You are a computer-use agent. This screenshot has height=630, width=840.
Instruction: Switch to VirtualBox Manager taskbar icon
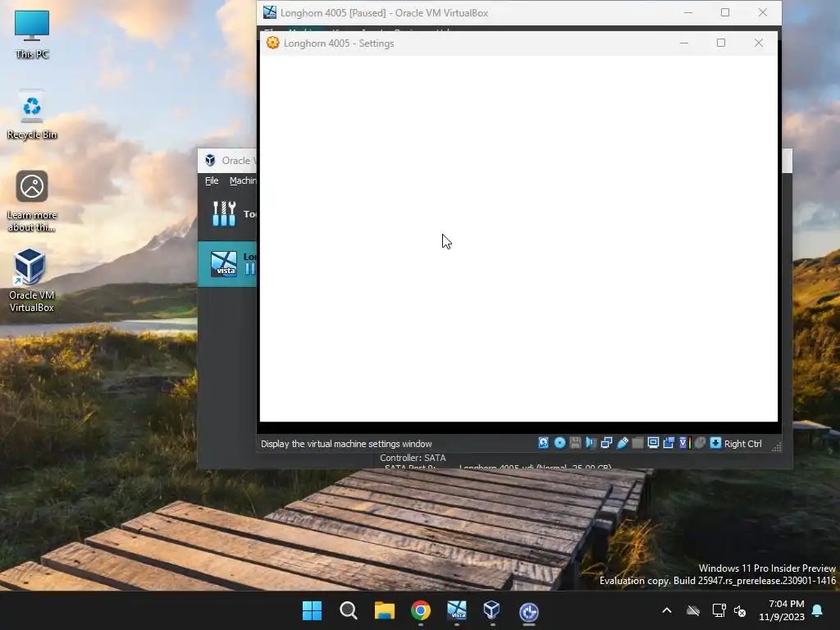(x=492, y=610)
